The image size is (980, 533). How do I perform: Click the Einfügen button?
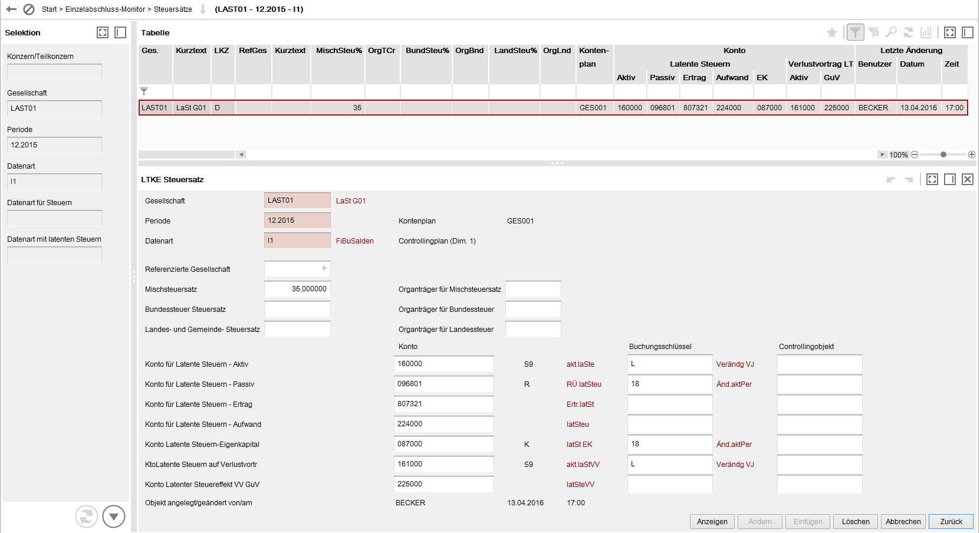(808, 522)
